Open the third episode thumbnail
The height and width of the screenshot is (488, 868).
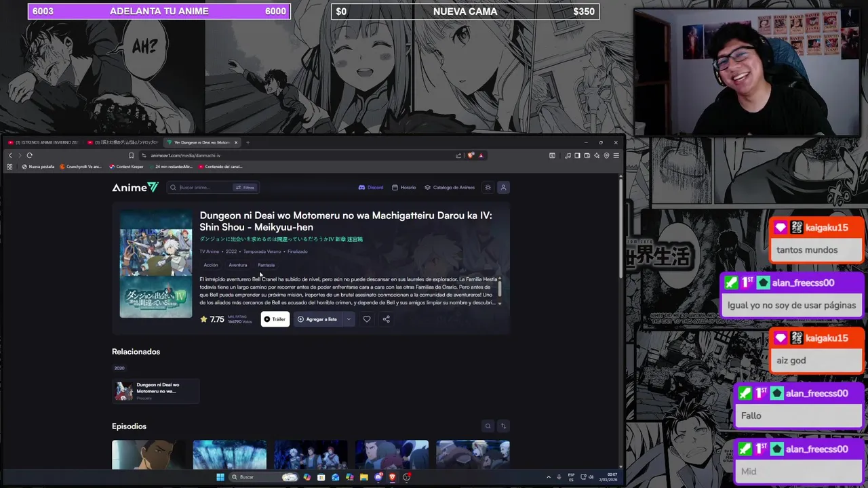click(x=311, y=454)
